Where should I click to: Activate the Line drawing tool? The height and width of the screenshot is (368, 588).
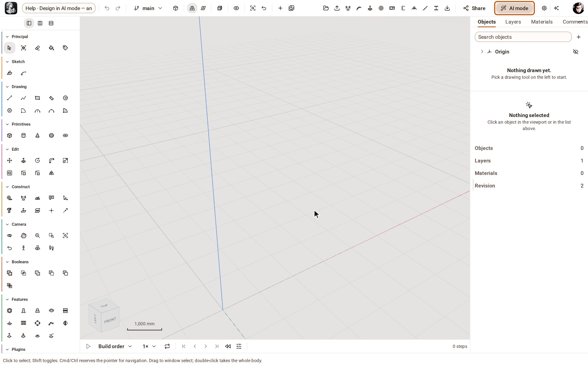10,98
